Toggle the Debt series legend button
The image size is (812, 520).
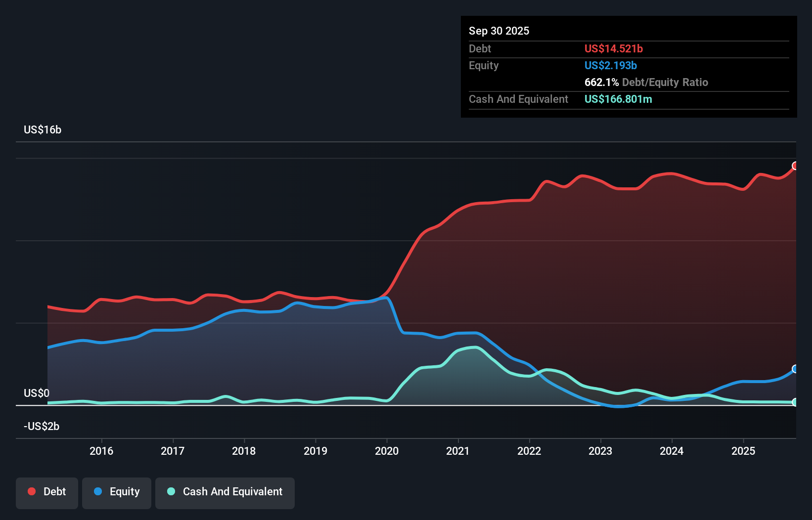(x=47, y=493)
